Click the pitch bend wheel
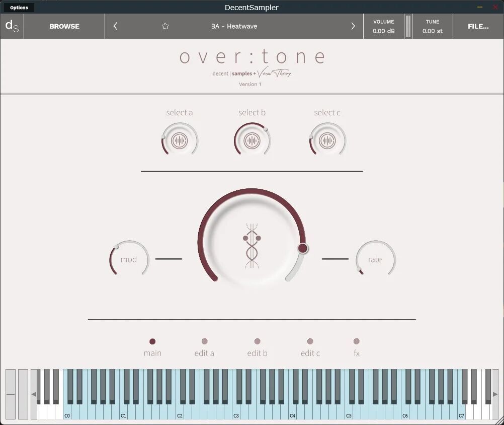 click(x=10, y=394)
